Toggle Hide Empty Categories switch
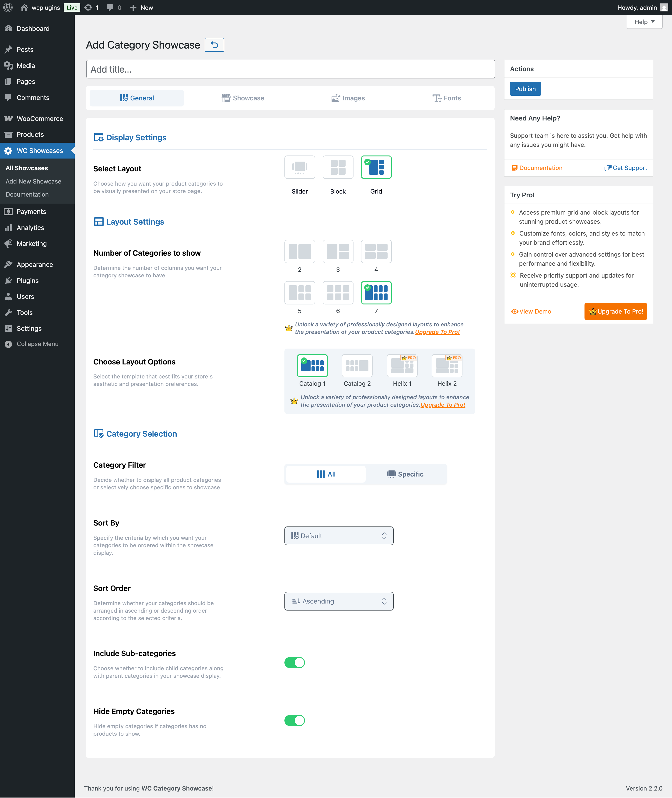672x798 pixels. point(294,720)
